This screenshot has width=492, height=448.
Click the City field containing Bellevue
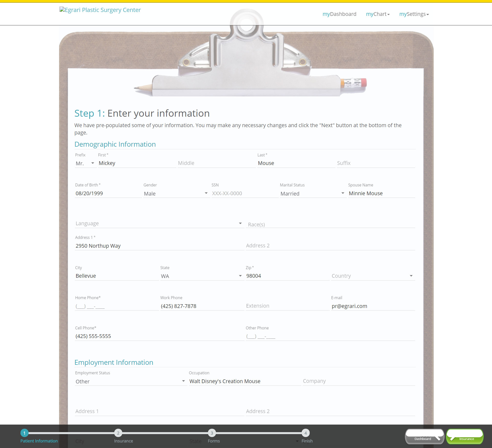pos(117,276)
